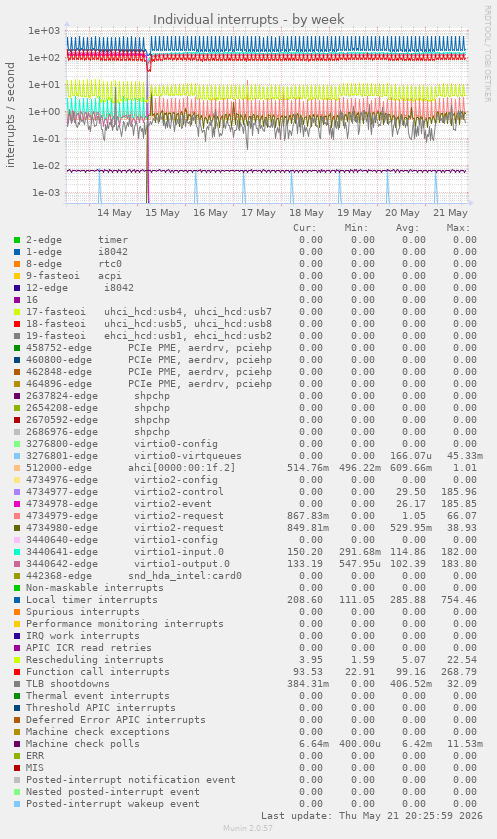Click the 20 May label on x-axis
This screenshot has width=497, height=839.
click(x=402, y=213)
